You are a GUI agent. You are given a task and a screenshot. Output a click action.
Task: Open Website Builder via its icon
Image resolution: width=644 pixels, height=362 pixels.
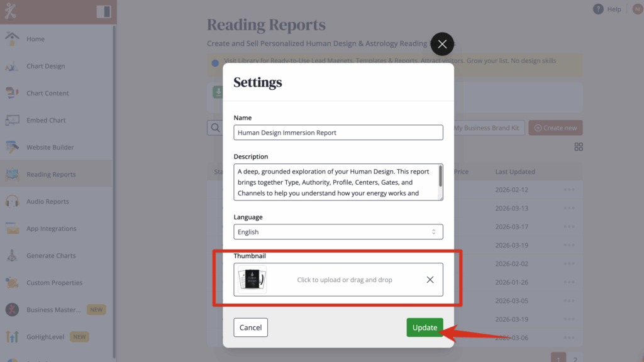(12, 147)
